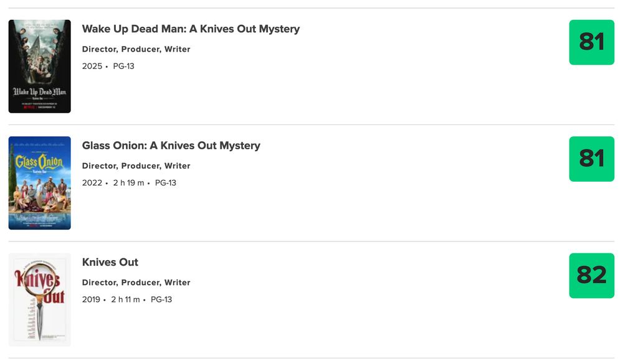Click the Knives Out poster thumbnail
Screen dimensions: 623x364
39,299
